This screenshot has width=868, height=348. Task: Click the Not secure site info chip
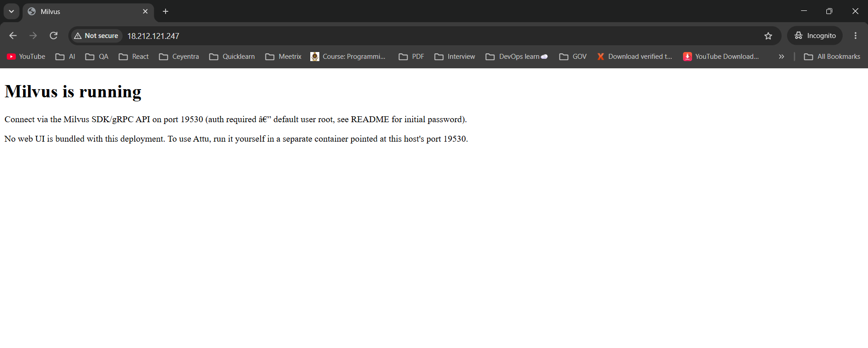(96, 36)
